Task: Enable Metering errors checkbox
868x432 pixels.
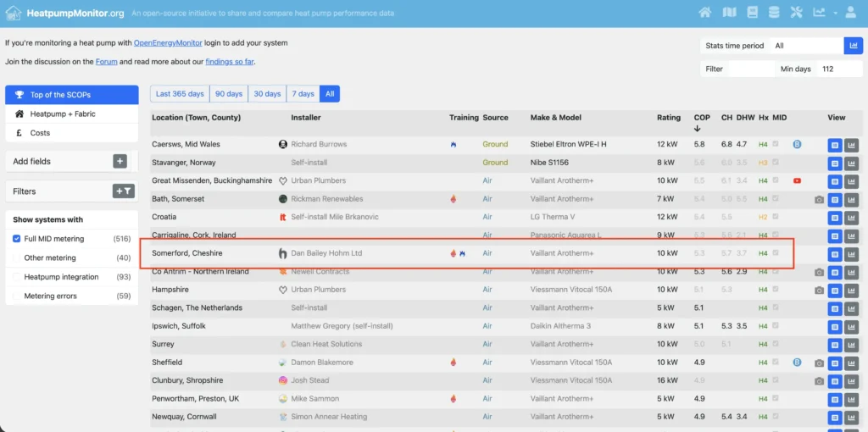Action: click(x=17, y=296)
